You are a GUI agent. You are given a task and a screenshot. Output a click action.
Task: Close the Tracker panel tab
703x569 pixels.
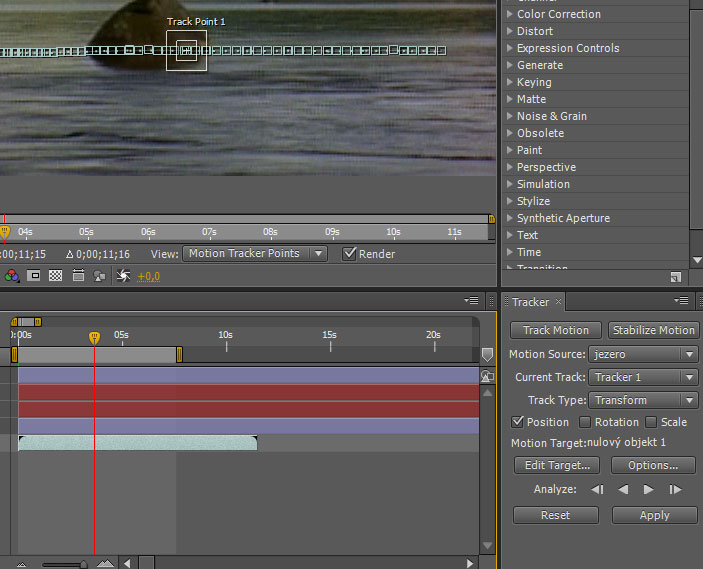(558, 301)
